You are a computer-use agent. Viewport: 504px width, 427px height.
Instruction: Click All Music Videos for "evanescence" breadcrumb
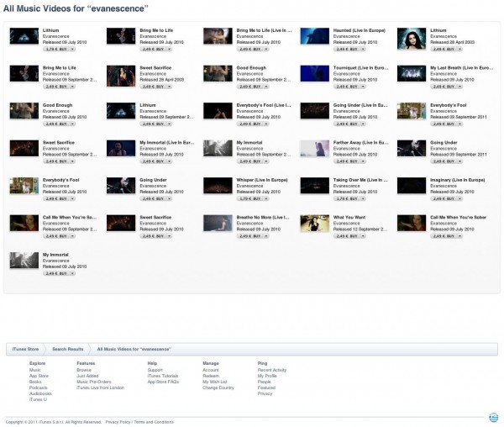point(134,349)
